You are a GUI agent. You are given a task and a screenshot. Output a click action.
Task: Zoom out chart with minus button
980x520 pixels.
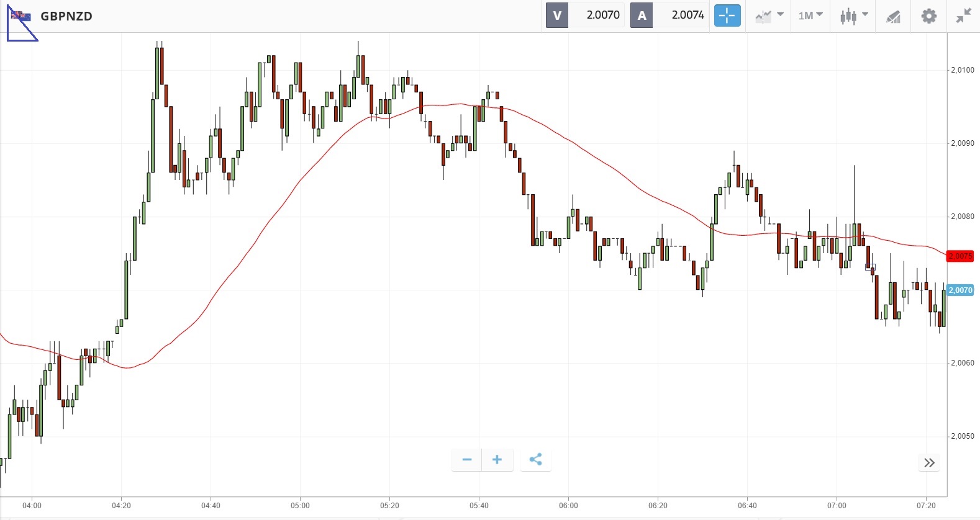(x=467, y=460)
